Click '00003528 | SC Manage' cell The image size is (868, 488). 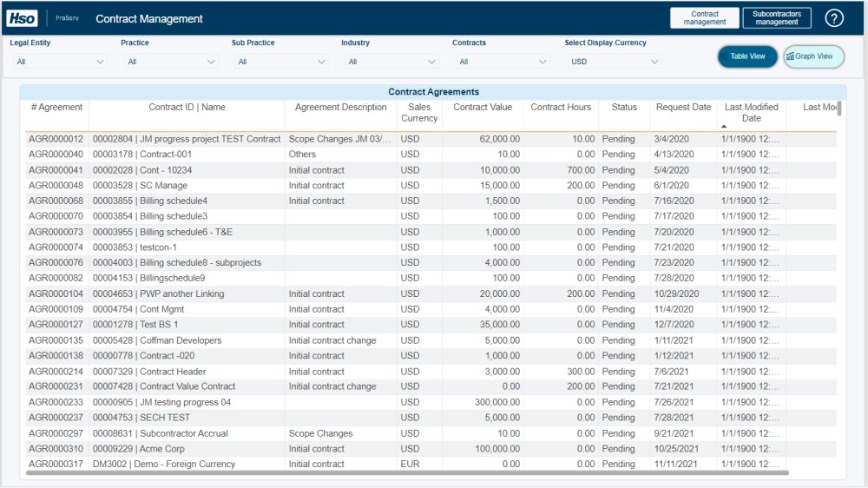(x=140, y=186)
